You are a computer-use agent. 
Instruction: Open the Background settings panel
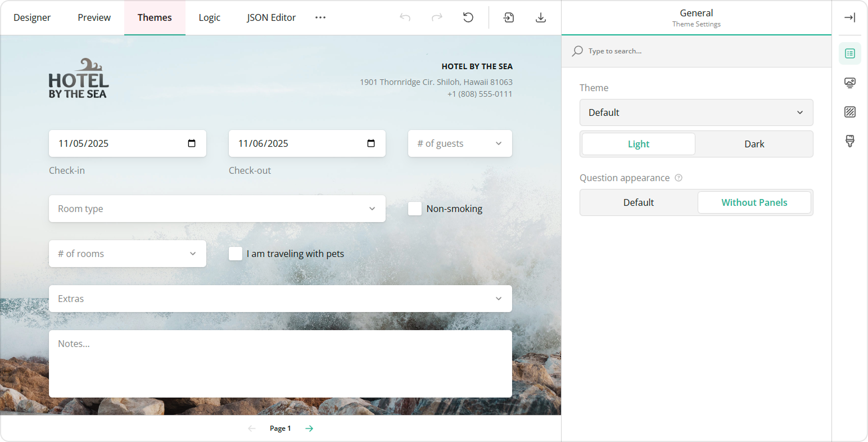click(849, 112)
